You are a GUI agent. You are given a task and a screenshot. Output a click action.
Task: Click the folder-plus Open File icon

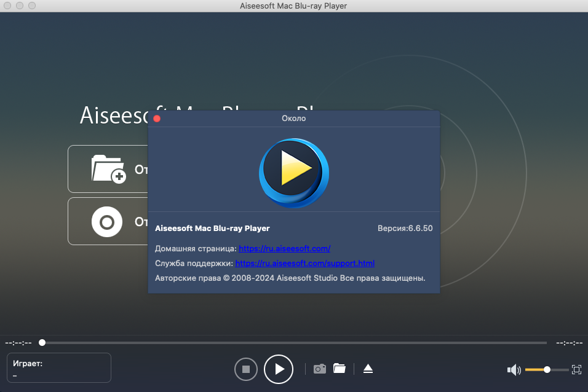[108, 169]
